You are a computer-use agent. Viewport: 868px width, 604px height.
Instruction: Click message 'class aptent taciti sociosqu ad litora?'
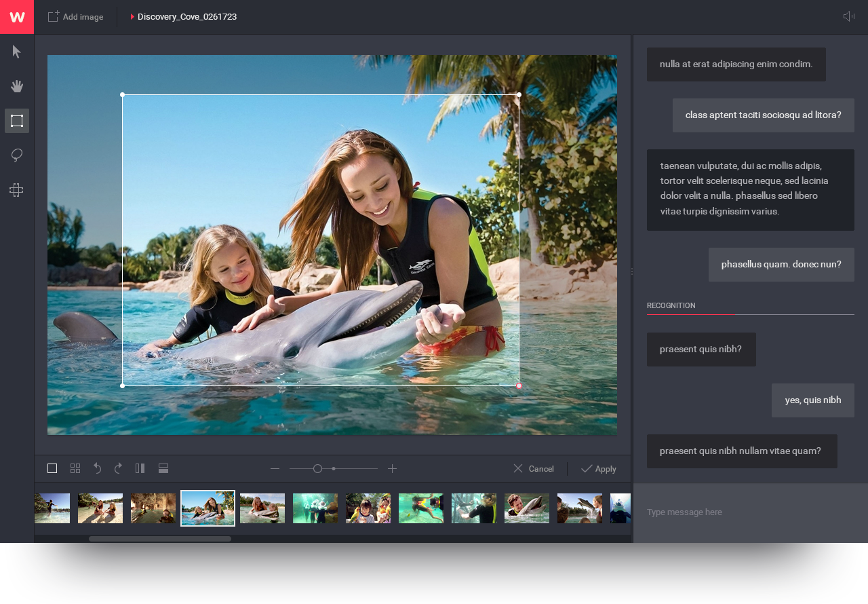coord(764,115)
